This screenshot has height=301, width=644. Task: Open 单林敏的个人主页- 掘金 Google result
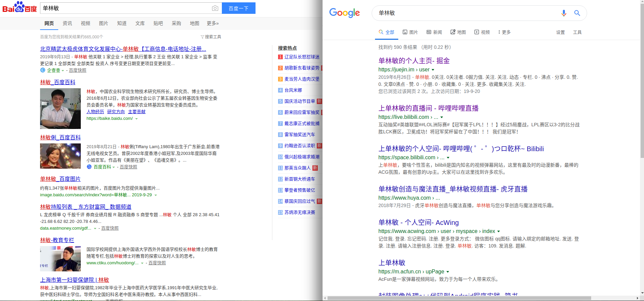click(414, 61)
